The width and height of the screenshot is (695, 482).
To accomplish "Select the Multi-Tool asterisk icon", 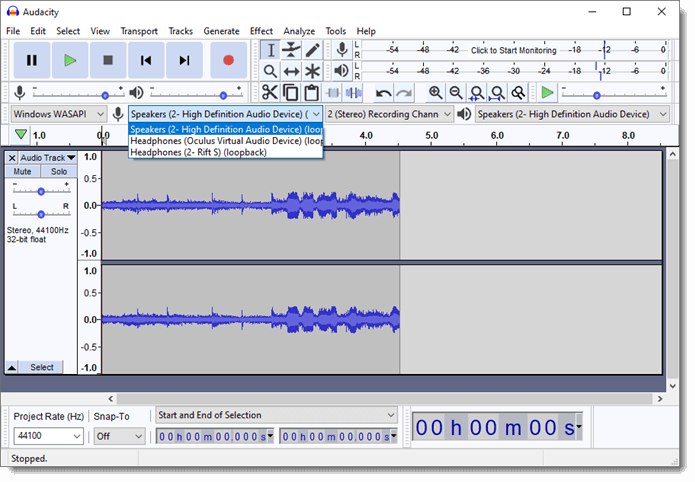I will click(312, 71).
